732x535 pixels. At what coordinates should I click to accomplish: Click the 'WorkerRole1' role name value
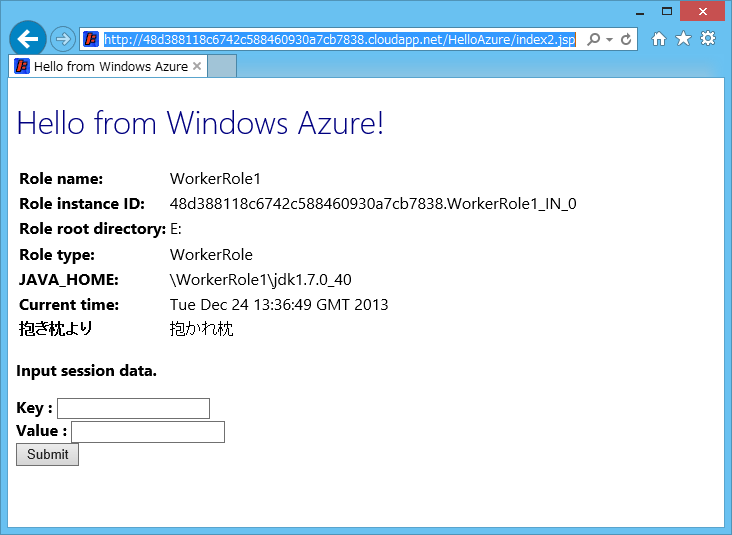[215, 179]
